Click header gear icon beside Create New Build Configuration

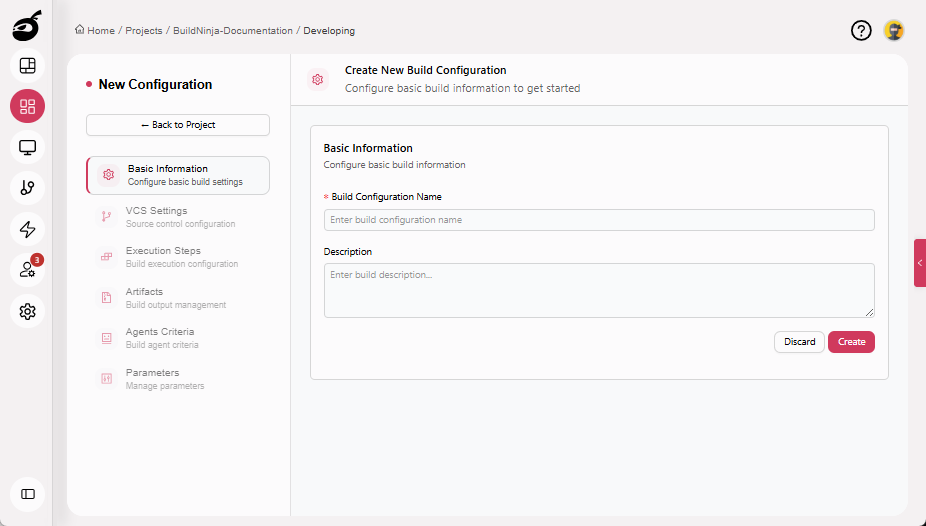(x=318, y=79)
